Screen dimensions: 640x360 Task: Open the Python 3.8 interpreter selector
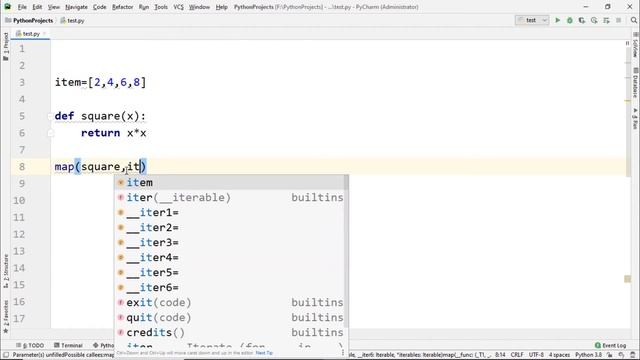[x=588, y=355]
